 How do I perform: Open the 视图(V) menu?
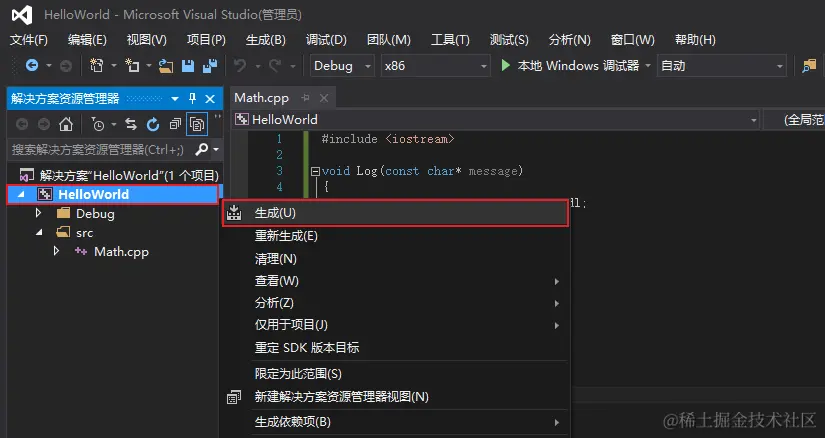[146, 40]
